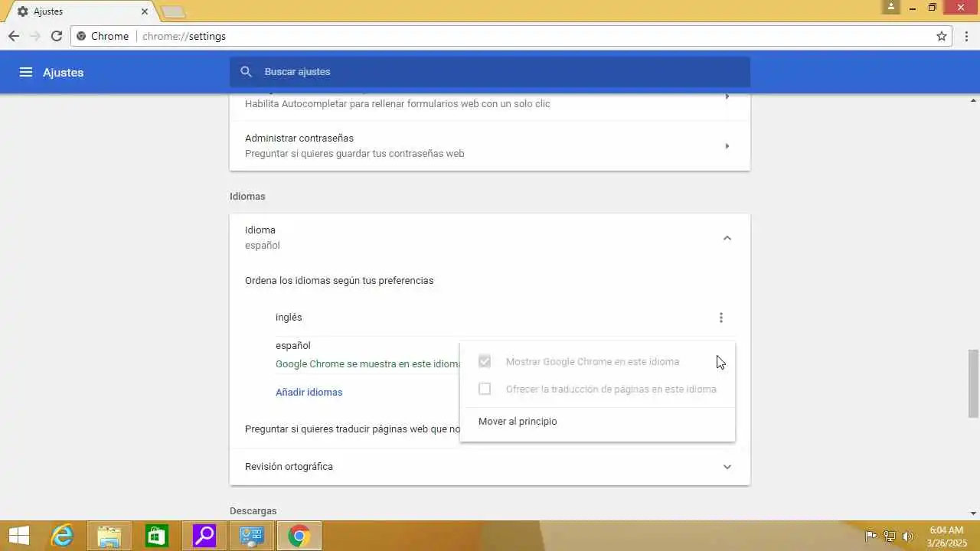Open the volume speaker tray icon

(x=908, y=536)
